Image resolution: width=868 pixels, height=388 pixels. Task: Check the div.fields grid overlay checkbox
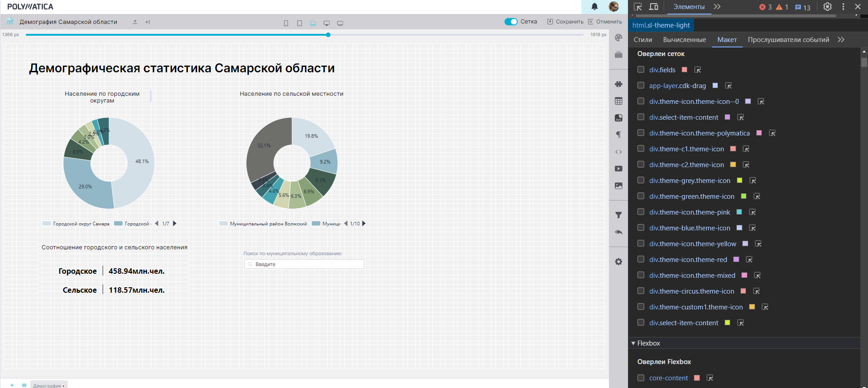click(641, 70)
